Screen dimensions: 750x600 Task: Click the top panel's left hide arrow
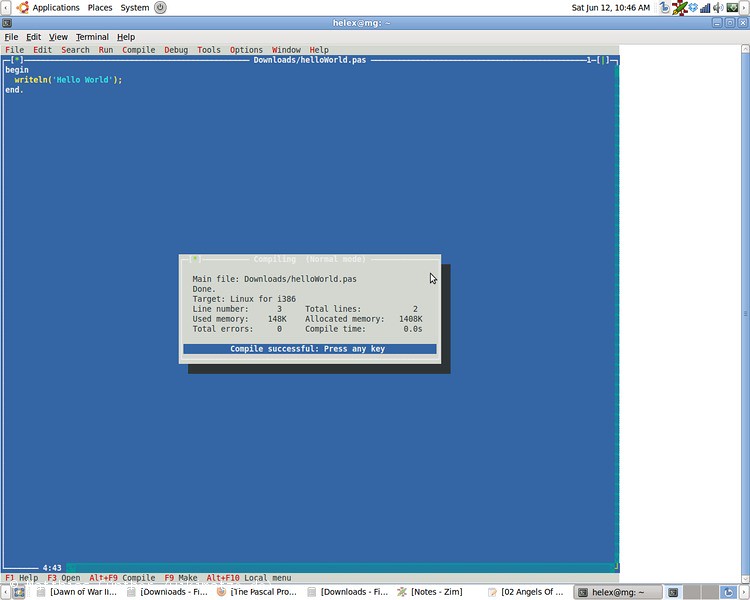[5, 8]
